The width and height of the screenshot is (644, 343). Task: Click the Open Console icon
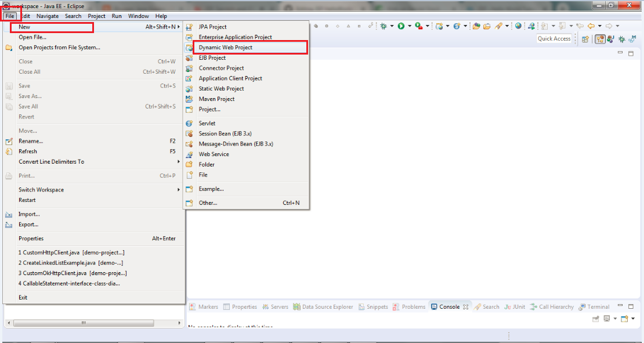tap(625, 319)
